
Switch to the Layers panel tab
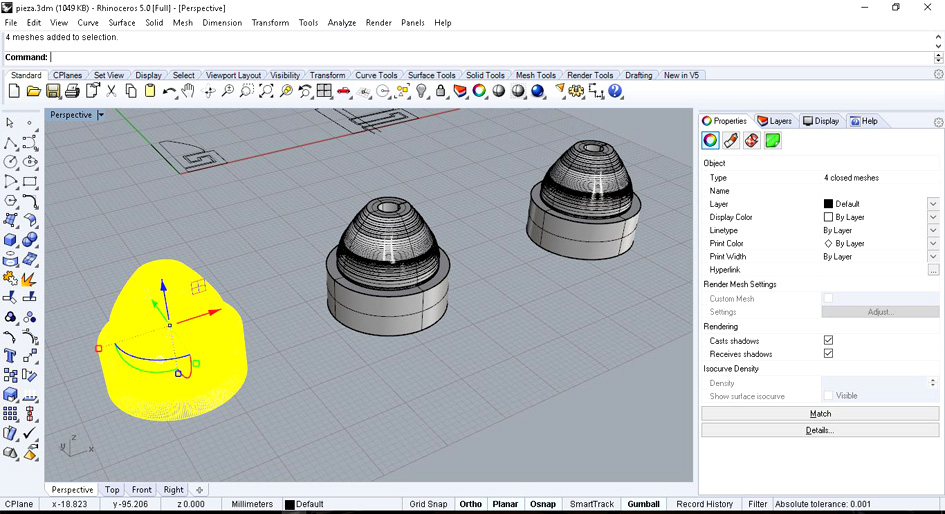point(774,121)
